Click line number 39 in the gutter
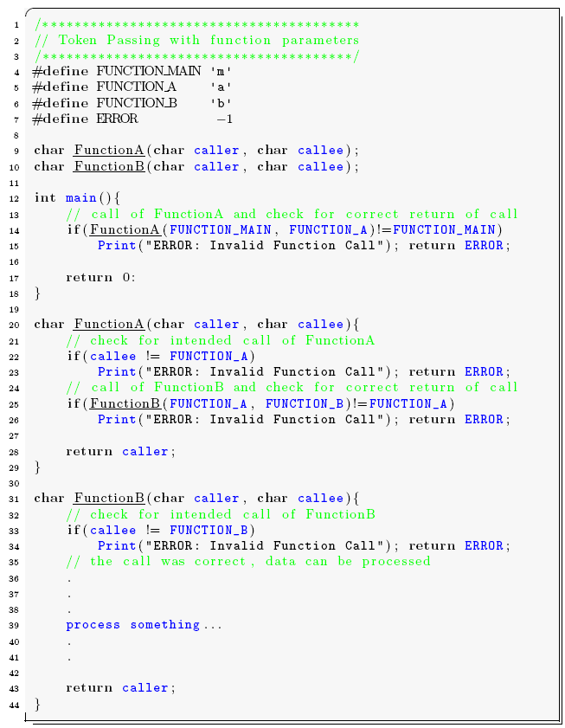 coord(14,625)
